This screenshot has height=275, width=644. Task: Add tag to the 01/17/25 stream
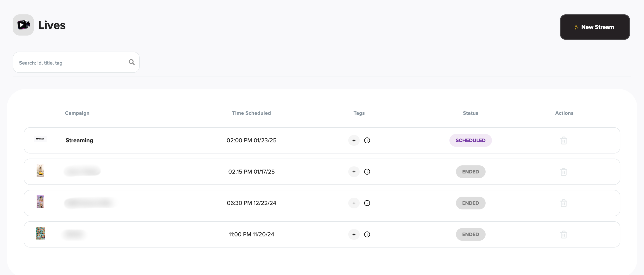(354, 172)
